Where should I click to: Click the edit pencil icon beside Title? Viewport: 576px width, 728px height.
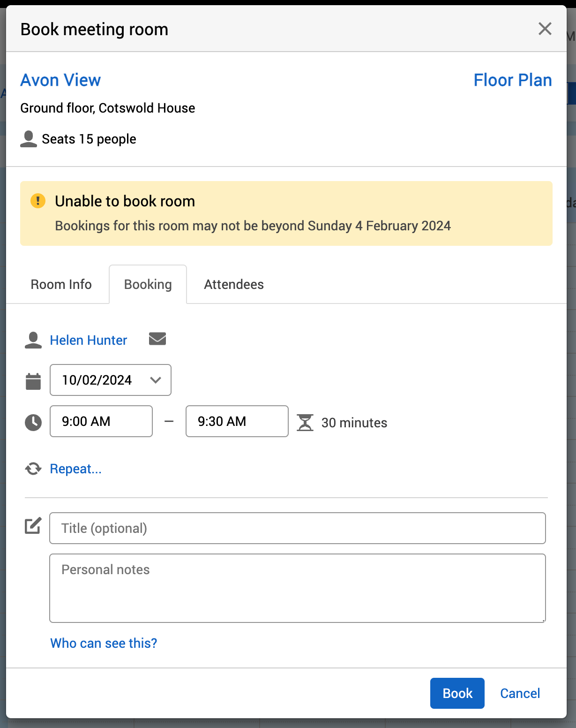click(33, 526)
